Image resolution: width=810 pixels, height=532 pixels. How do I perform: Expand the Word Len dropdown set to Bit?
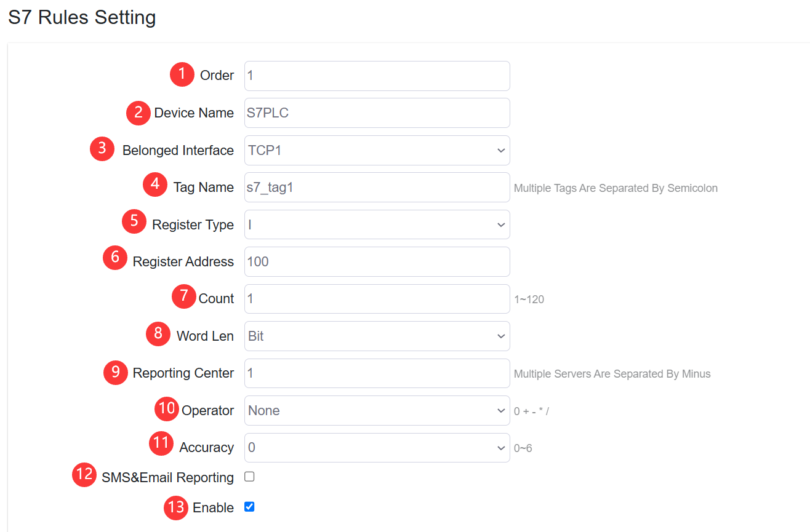click(x=377, y=336)
